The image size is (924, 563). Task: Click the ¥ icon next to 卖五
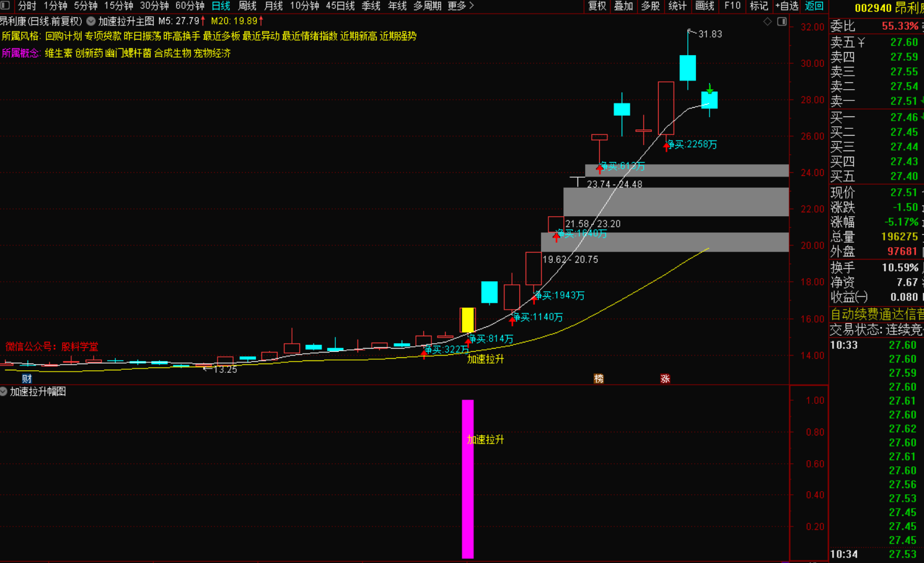point(861,42)
